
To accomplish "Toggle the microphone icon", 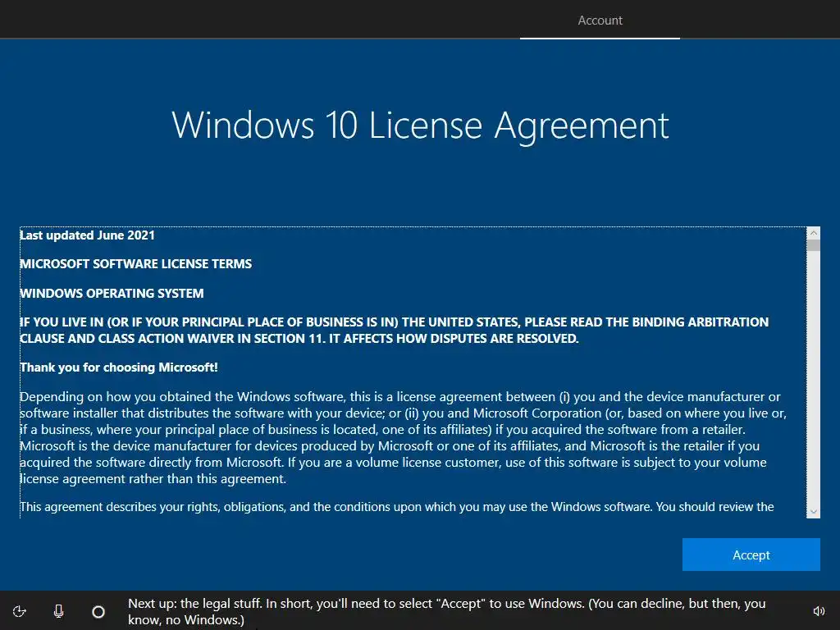I will point(59,611).
